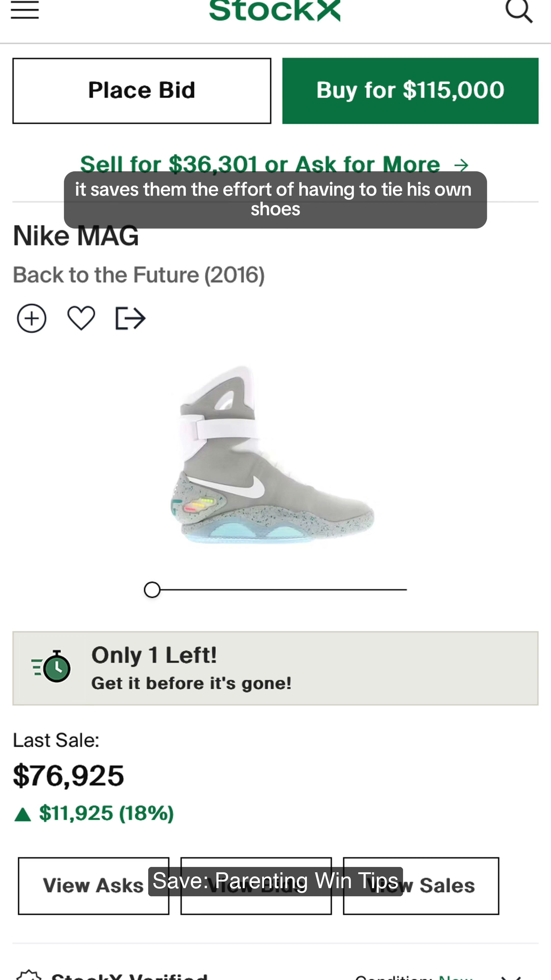Expand the Condition chevron
551x980 pixels.
point(511,977)
